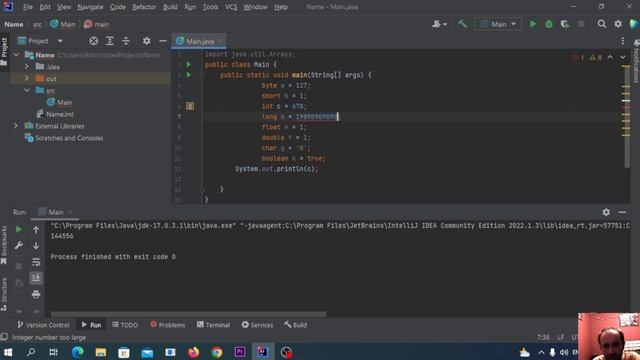Open the TODO tool window

(124, 325)
